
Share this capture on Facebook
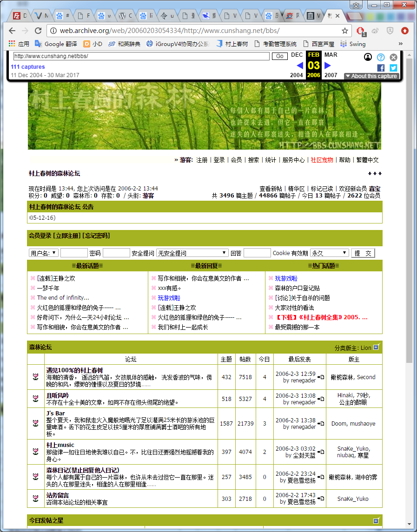tap(381, 68)
